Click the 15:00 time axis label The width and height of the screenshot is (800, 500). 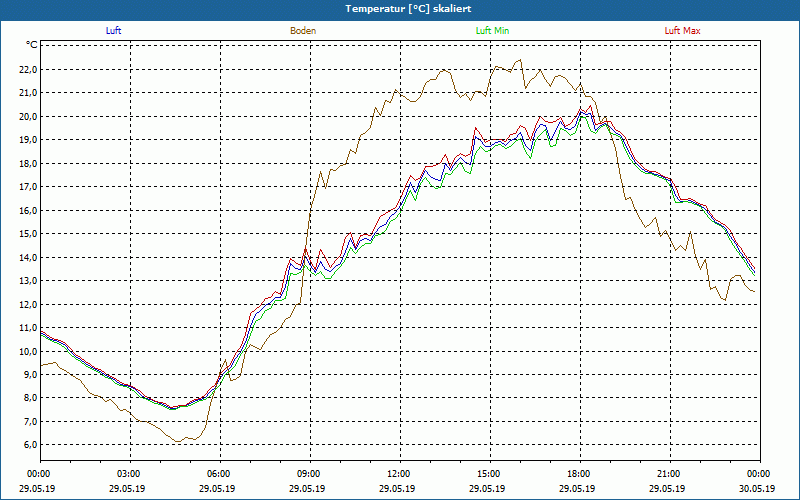[x=490, y=474]
